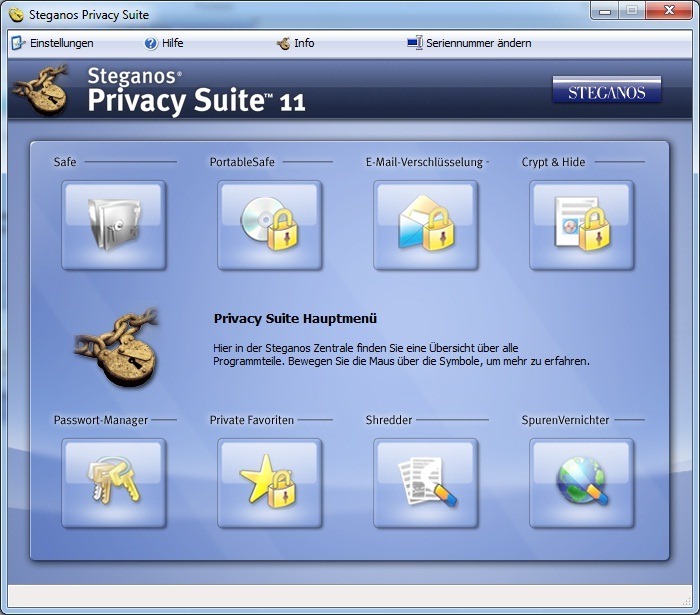Start Crypt & Hide document lock icon

pyautogui.click(x=581, y=225)
